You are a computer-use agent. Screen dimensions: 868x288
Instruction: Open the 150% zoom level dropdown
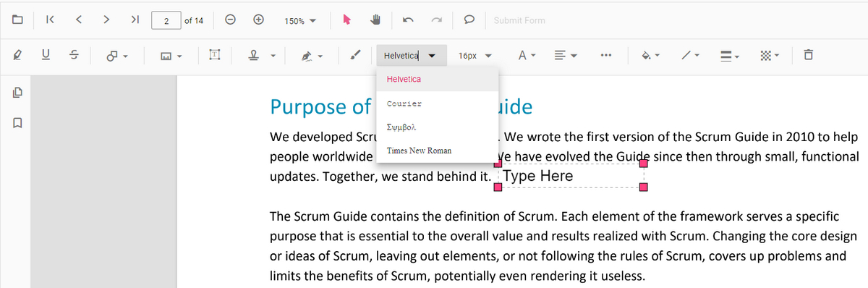click(301, 21)
